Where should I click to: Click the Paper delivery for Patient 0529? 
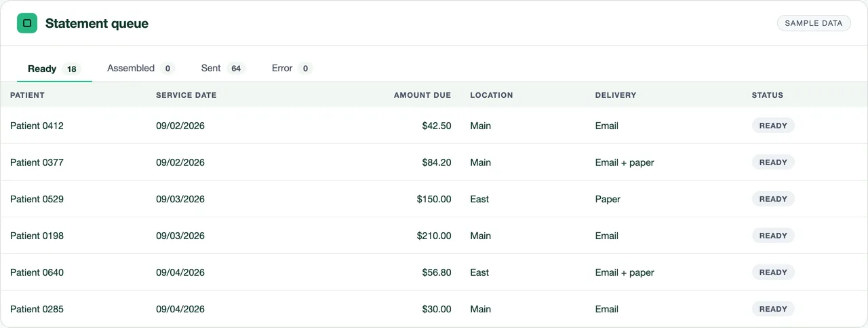click(608, 199)
